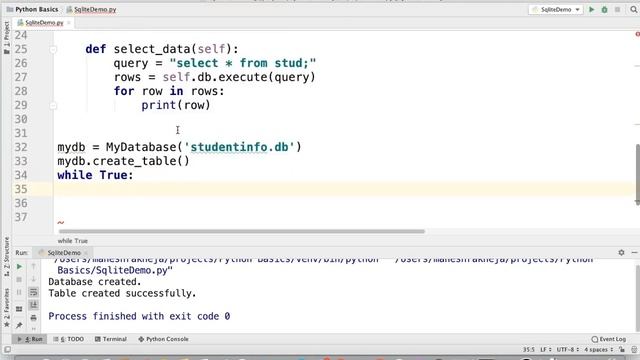Click the Python Basics breadcrumb folder
Viewport: 640px width, 360px height.
pos(32,9)
